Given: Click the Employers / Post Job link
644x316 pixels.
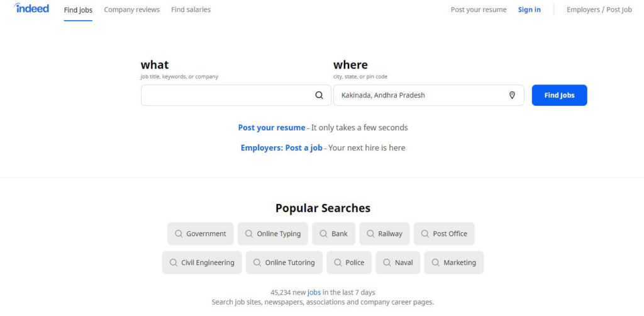Looking at the screenshot, I should [599, 9].
